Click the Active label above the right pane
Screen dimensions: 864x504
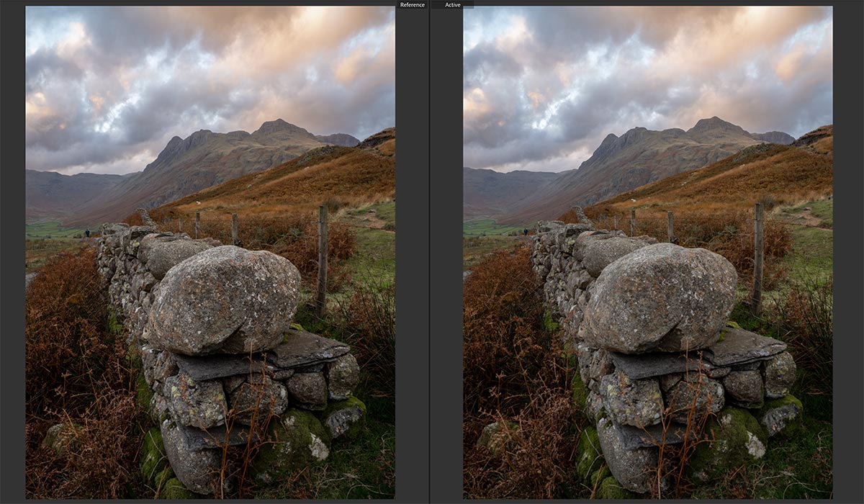pyautogui.click(x=452, y=5)
